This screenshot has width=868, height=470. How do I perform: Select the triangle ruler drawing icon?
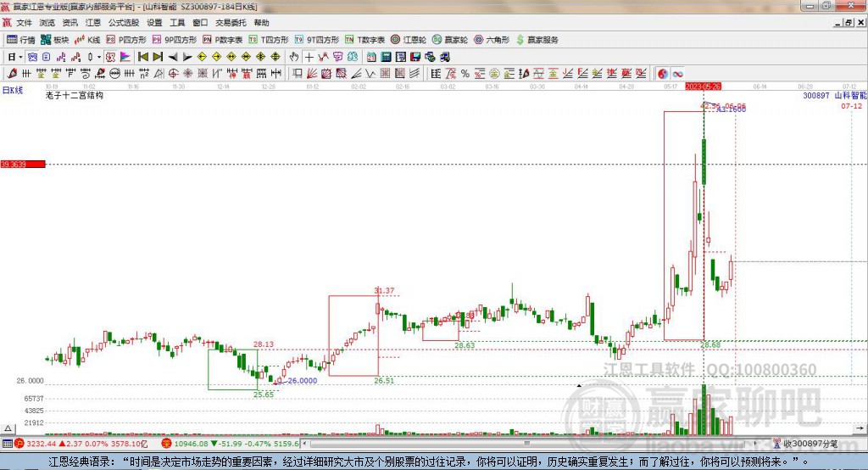click(x=159, y=74)
